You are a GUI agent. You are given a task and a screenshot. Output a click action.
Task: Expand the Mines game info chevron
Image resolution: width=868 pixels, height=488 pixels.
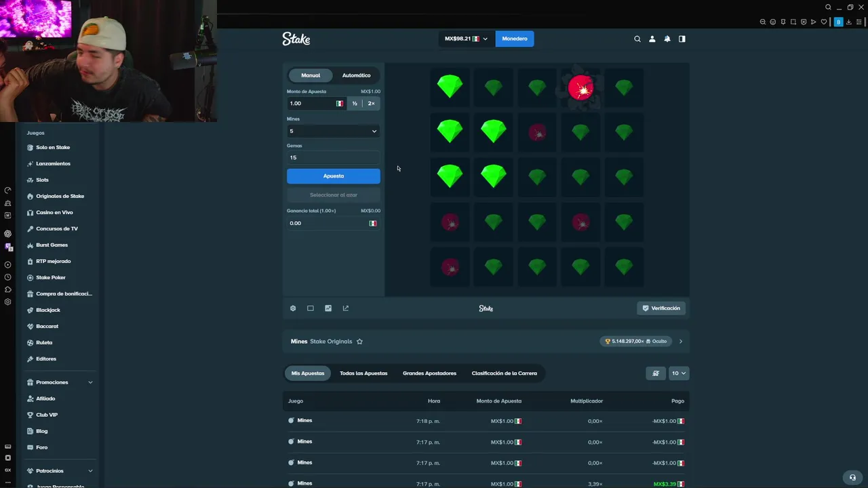point(681,342)
